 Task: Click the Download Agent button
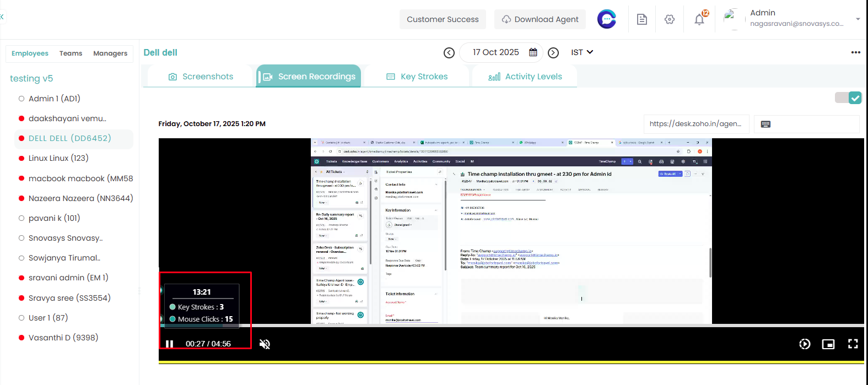540,19
